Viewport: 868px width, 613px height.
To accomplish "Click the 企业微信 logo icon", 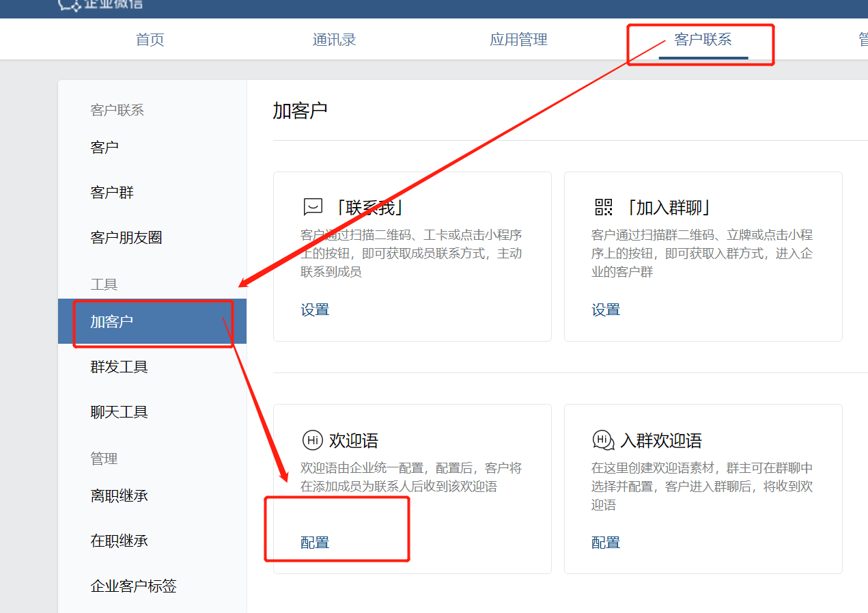I will (69, 5).
